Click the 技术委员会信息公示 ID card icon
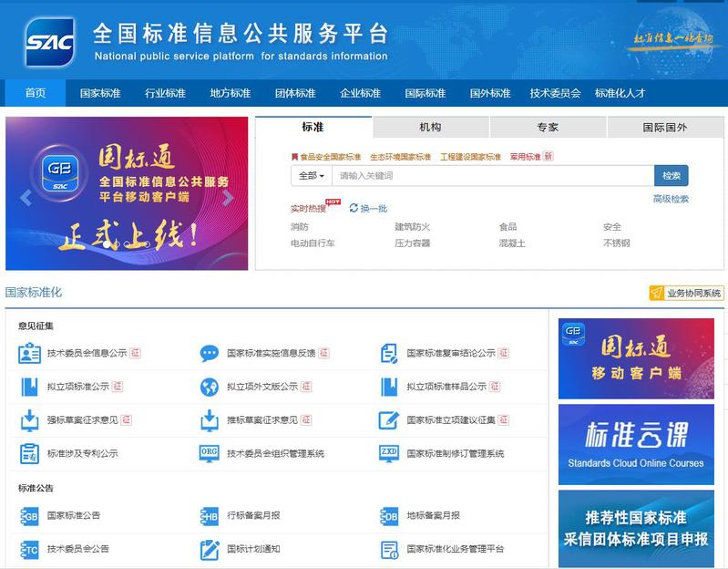728x569 pixels. point(29,353)
